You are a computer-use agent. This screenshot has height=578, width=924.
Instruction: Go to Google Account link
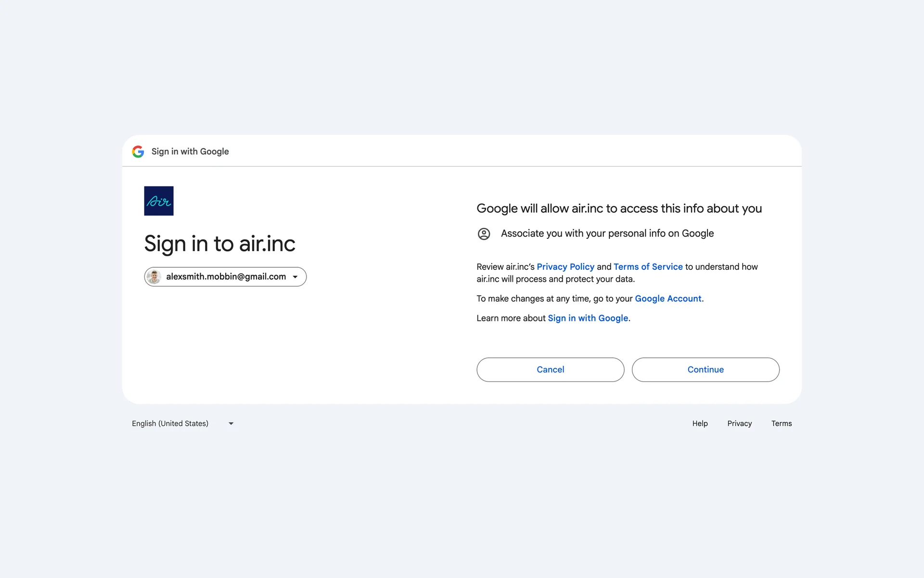point(668,299)
